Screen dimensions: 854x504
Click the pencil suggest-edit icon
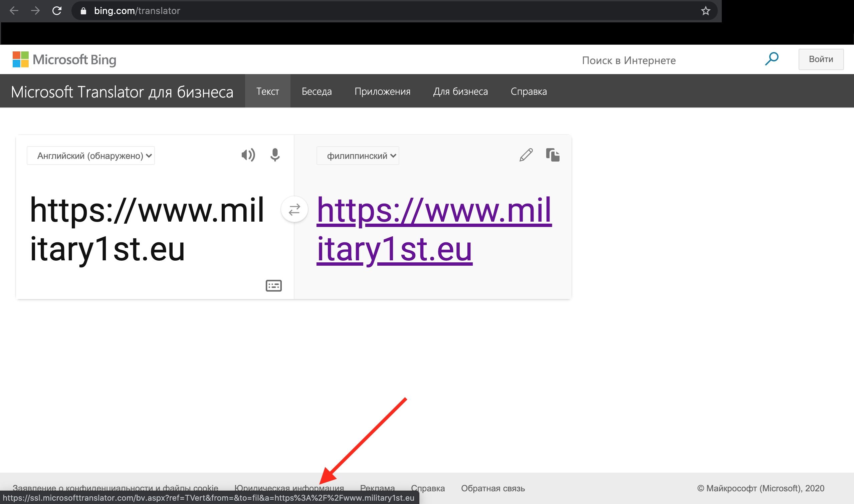(x=526, y=155)
